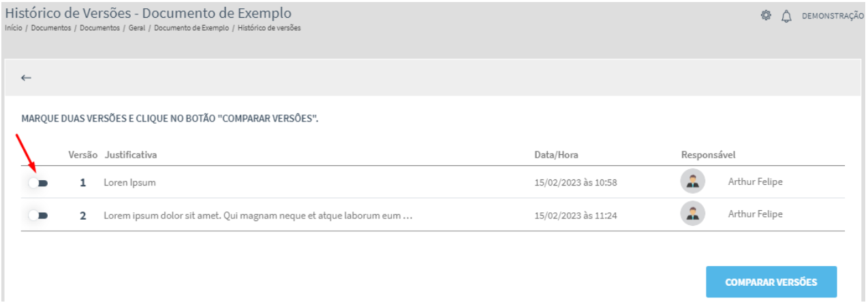Image resolution: width=868 pixels, height=307 pixels.
Task: Click the Responsável column header
Action: point(708,155)
